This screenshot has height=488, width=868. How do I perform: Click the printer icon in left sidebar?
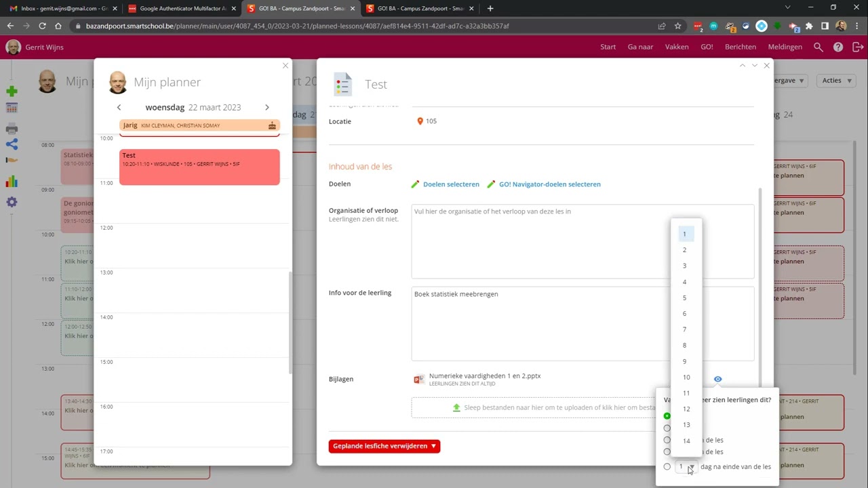(x=12, y=128)
